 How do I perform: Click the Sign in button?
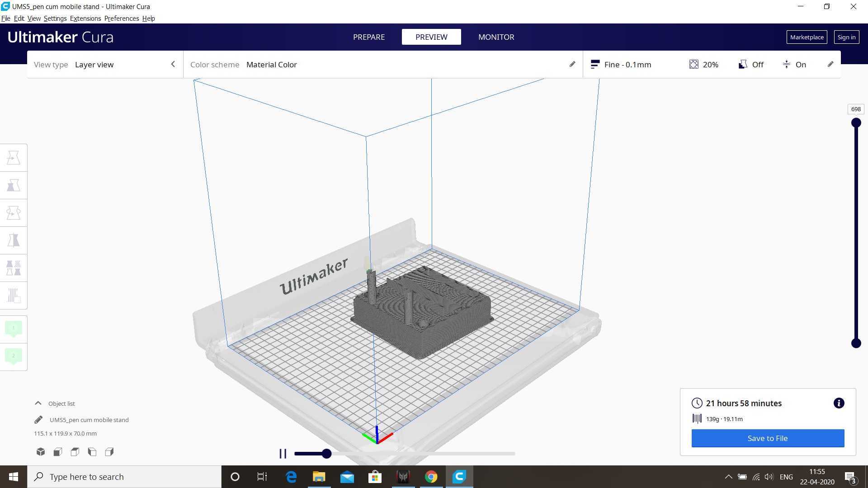846,37
